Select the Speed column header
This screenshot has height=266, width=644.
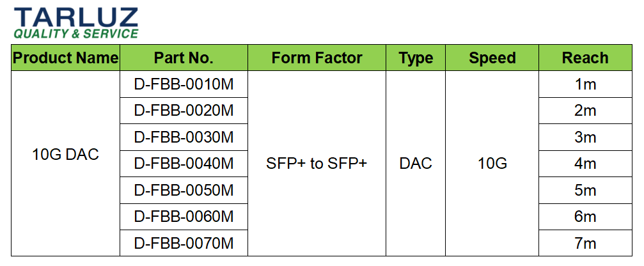point(492,58)
